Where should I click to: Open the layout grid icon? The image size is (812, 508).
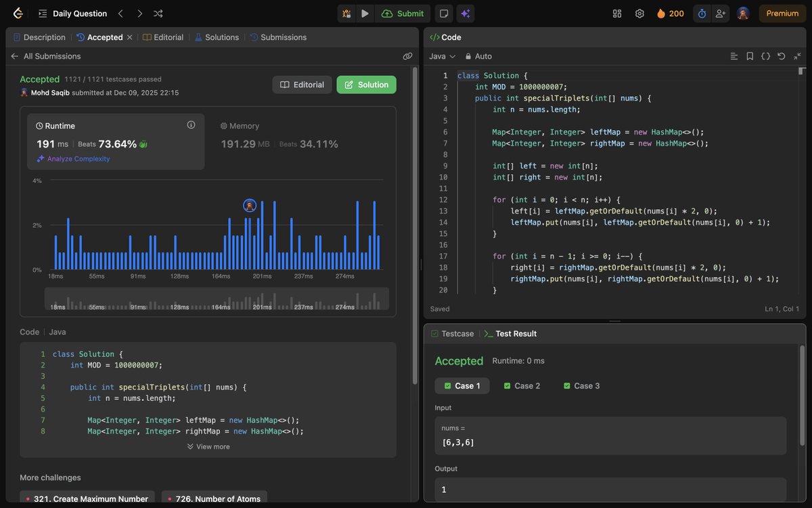point(617,14)
